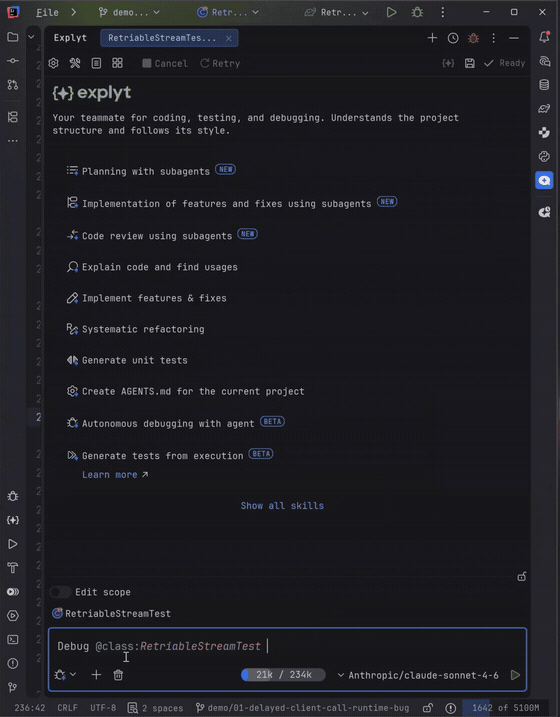Image resolution: width=560 pixels, height=717 pixels.
Task: Open the Problems tool window icon
Action: [13, 663]
